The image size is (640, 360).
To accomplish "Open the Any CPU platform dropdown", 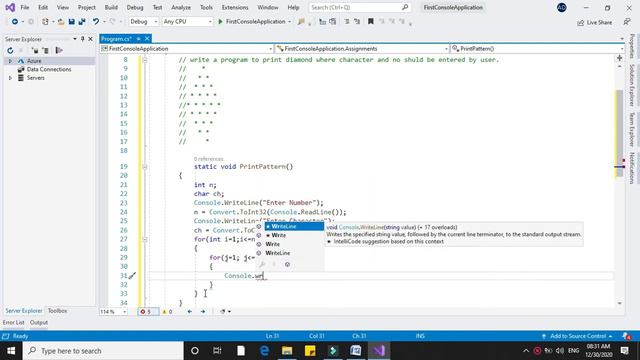I will [x=187, y=22].
